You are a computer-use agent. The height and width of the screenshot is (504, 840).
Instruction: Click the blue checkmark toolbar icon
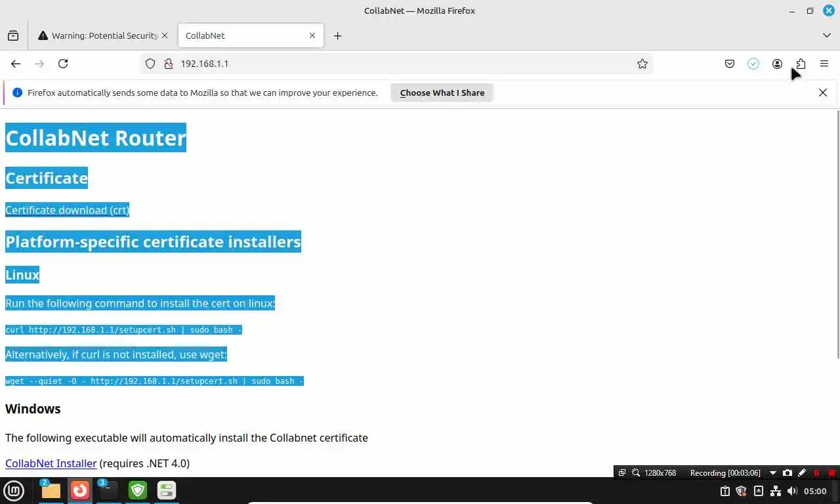(x=753, y=64)
